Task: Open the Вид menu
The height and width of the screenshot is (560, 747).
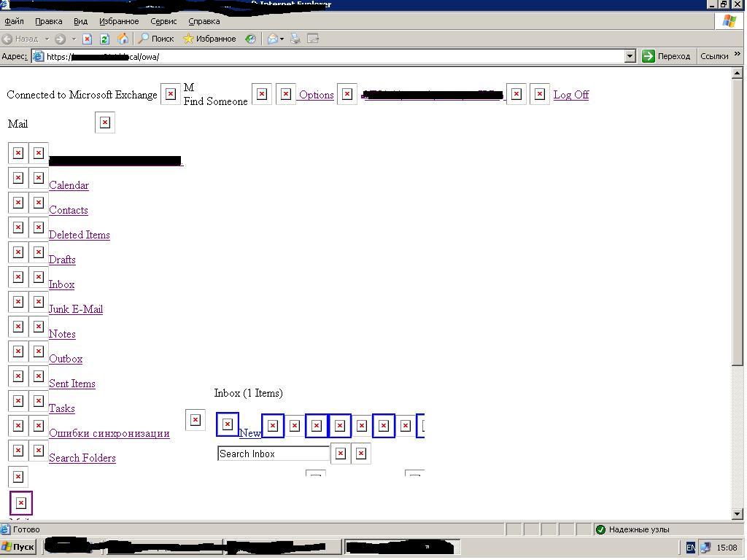Action: (80, 21)
